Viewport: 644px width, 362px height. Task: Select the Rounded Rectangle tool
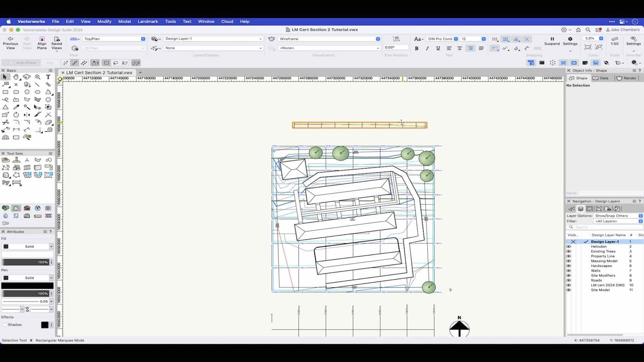[16, 92]
